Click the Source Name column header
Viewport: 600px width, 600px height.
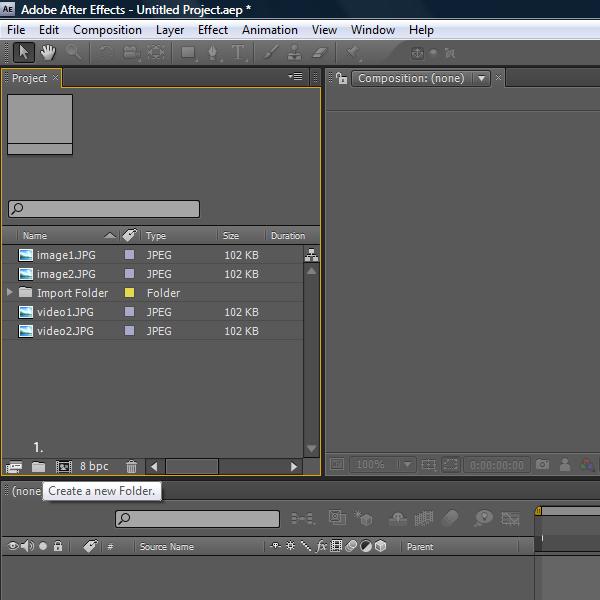[x=167, y=547]
